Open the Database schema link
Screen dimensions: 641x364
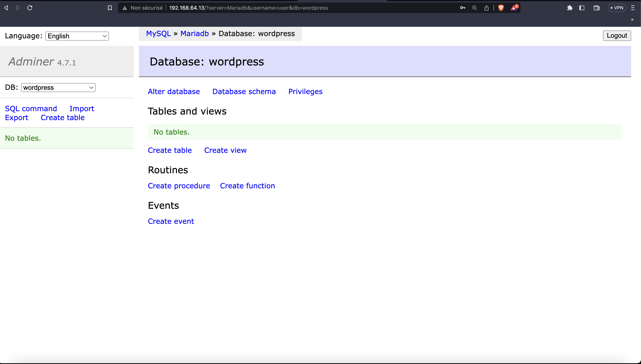[x=244, y=91]
